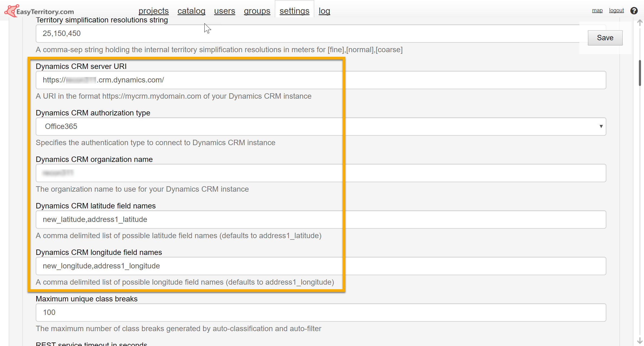The image size is (644, 346).
Task: Click the help text about comma-sep simplification string
Action: point(219,50)
